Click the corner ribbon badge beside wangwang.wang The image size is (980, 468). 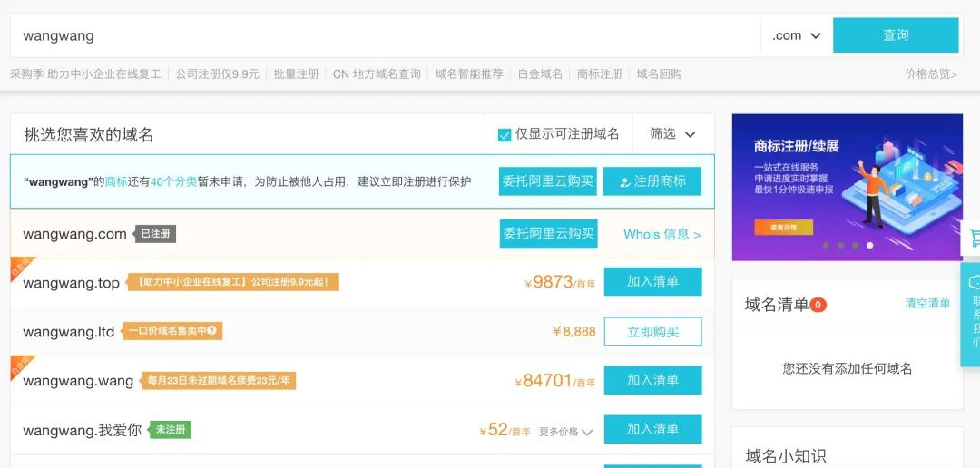point(20,365)
